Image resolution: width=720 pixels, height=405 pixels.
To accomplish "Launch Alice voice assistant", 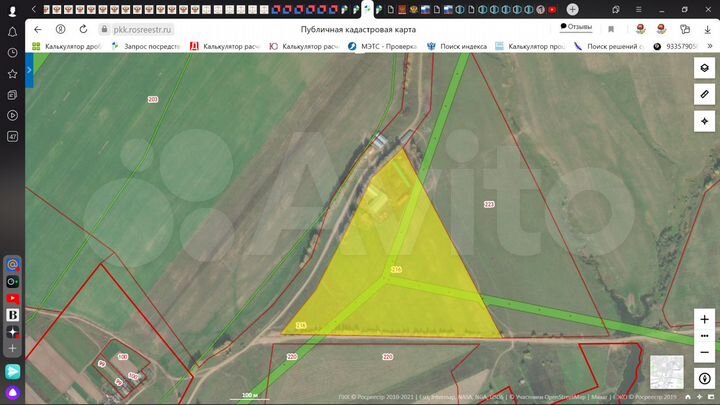I will [x=12, y=393].
